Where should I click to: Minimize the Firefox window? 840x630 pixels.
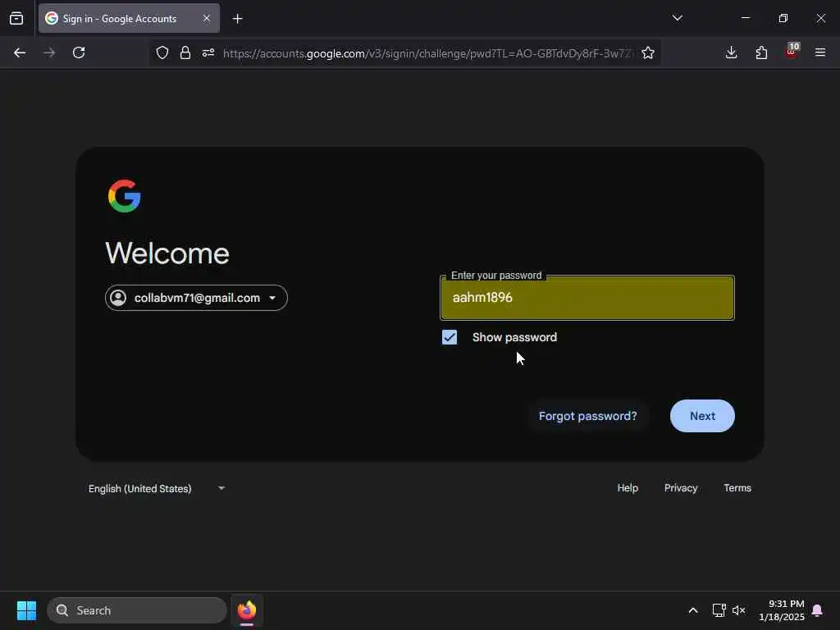coord(745,18)
